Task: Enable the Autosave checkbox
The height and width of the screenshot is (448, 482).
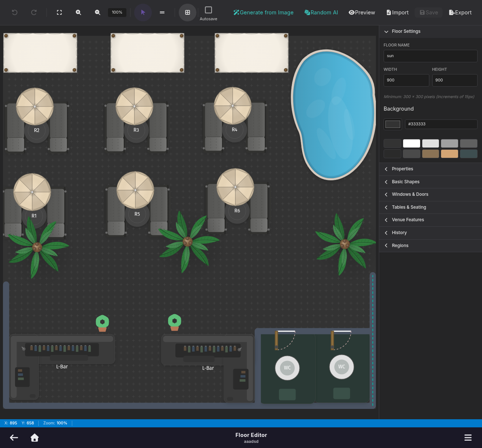Action: click(x=208, y=10)
